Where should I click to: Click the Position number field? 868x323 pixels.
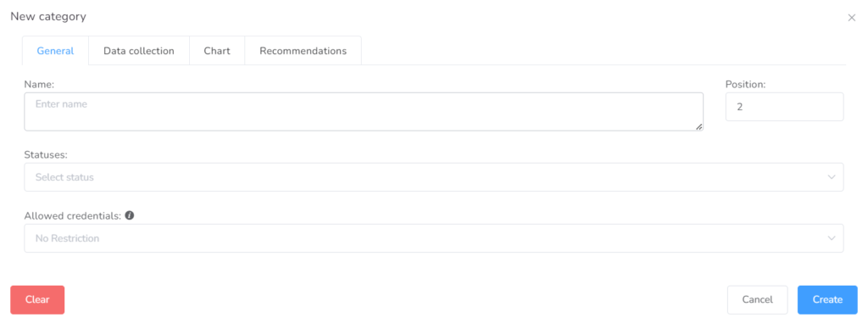[x=784, y=107]
